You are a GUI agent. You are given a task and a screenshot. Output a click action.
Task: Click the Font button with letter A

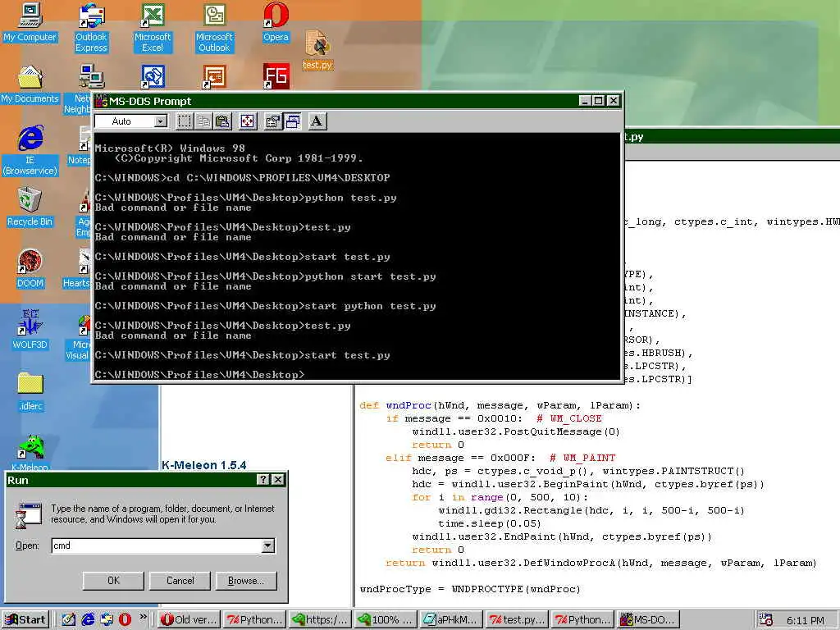click(317, 121)
